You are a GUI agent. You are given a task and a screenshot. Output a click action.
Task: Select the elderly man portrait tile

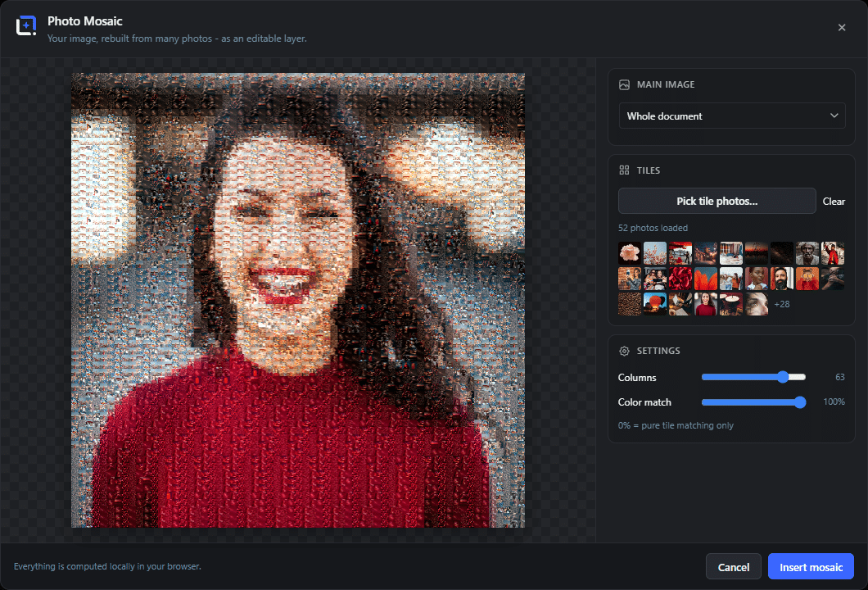[807, 253]
